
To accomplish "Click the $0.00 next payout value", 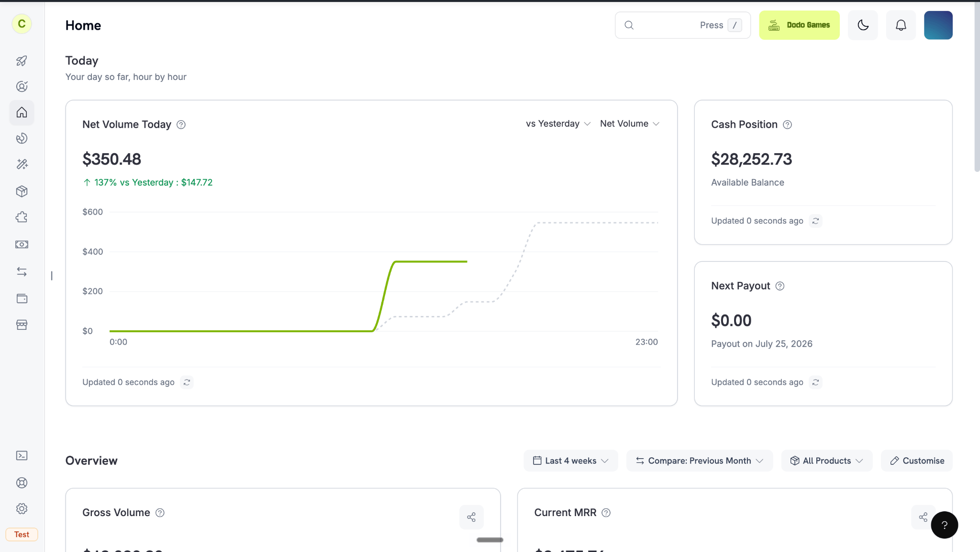I will pyautogui.click(x=731, y=321).
